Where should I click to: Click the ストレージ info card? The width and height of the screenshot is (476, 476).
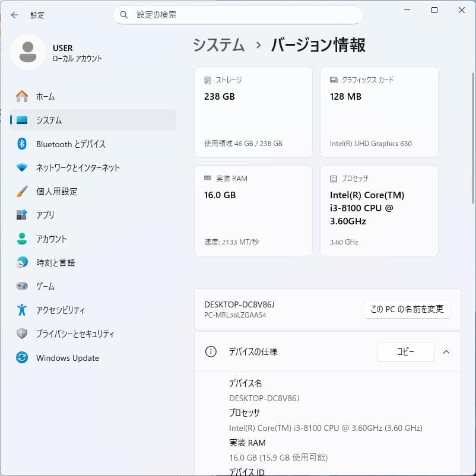tap(253, 112)
